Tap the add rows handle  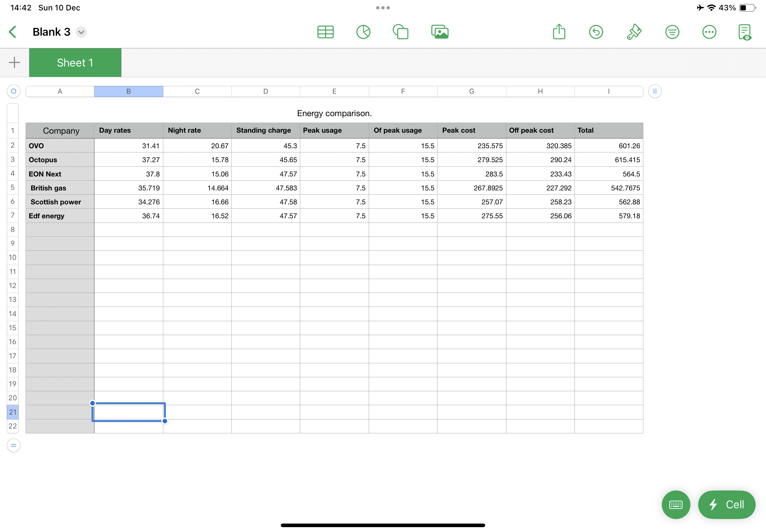point(14,445)
